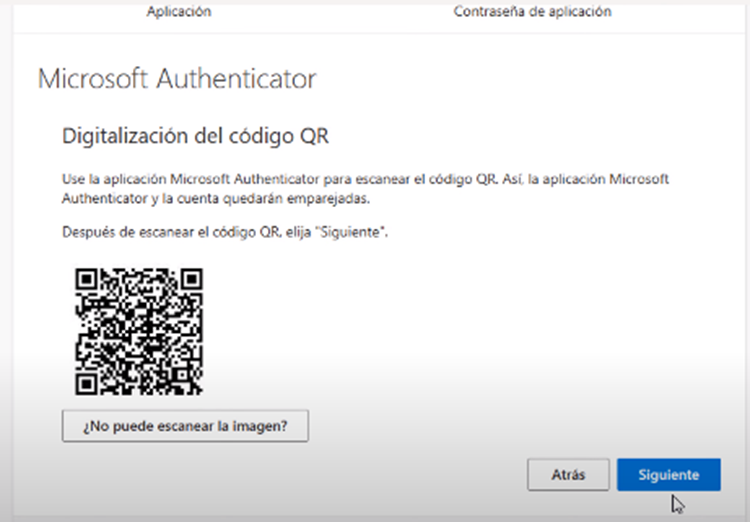Click the word Microsoft in the title
The height and width of the screenshot is (522, 750).
(x=93, y=78)
